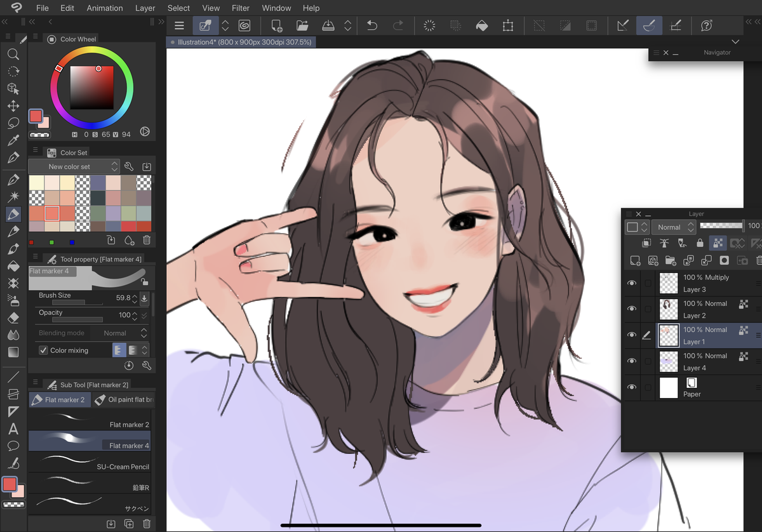Click layer opacity slider in Layer panel
Image resolution: width=762 pixels, height=532 pixels.
coord(721,226)
